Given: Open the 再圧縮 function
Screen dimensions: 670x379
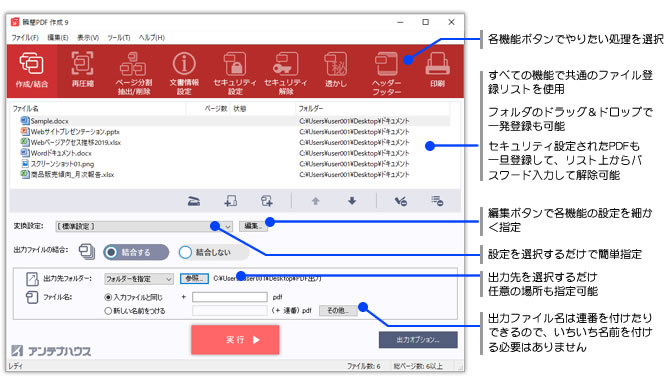Looking at the screenshot, I should pyautogui.click(x=82, y=71).
